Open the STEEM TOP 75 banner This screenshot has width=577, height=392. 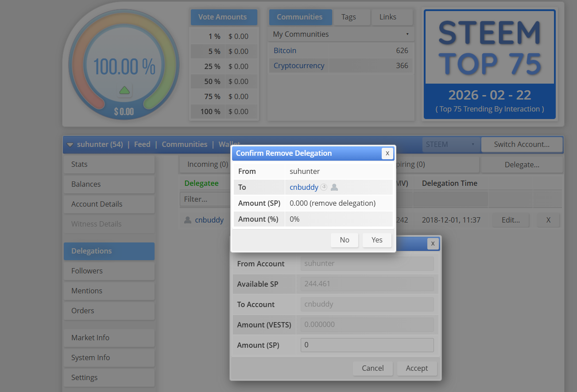(x=490, y=64)
